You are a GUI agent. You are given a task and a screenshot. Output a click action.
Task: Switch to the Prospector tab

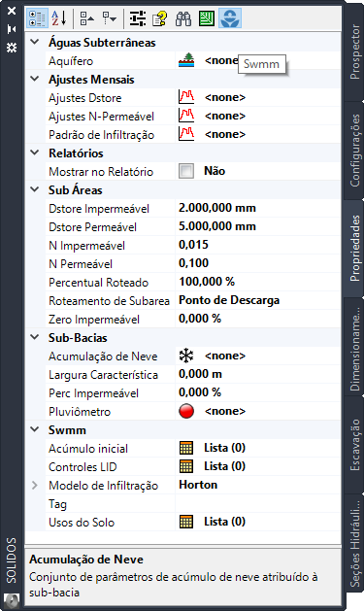354,51
